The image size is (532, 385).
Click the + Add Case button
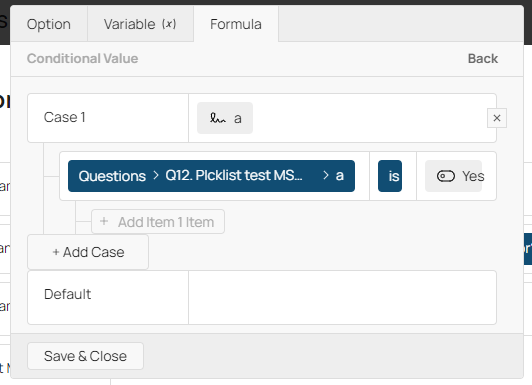pyautogui.click(x=88, y=252)
